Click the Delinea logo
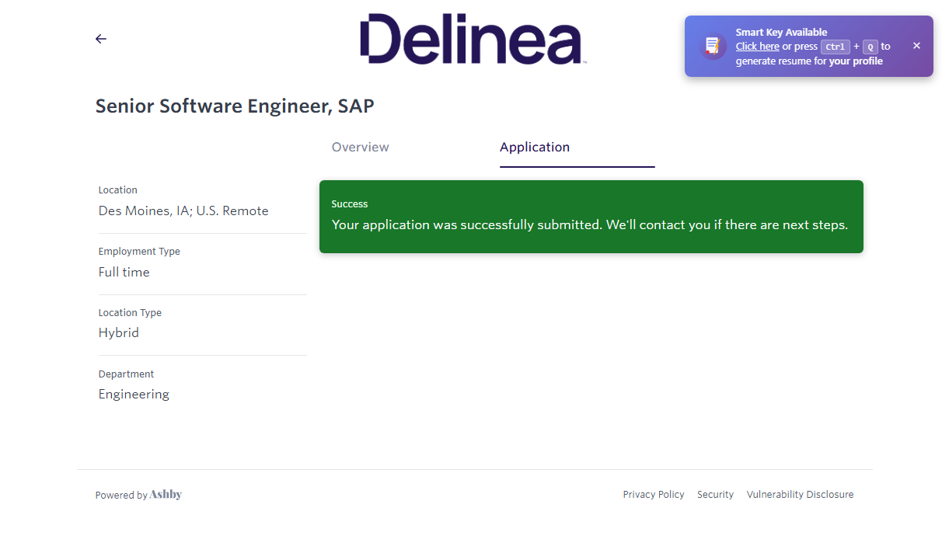The width and height of the screenshot is (949, 560). pyautogui.click(x=473, y=39)
